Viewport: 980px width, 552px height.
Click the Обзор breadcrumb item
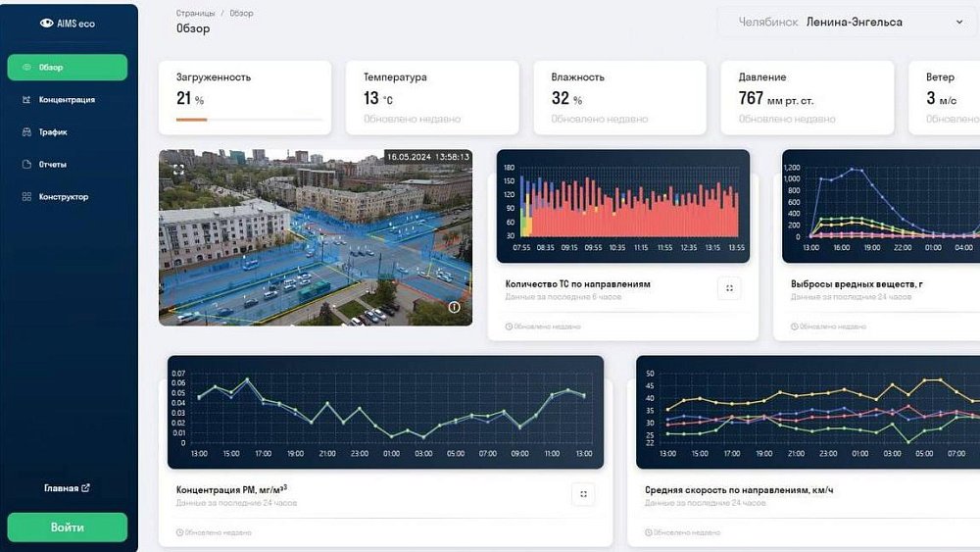241,13
